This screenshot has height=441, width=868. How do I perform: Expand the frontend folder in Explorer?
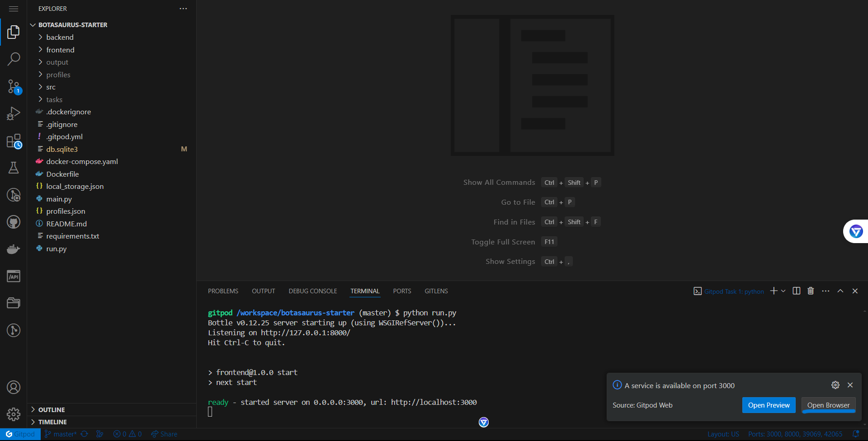(x=61, y=50)
